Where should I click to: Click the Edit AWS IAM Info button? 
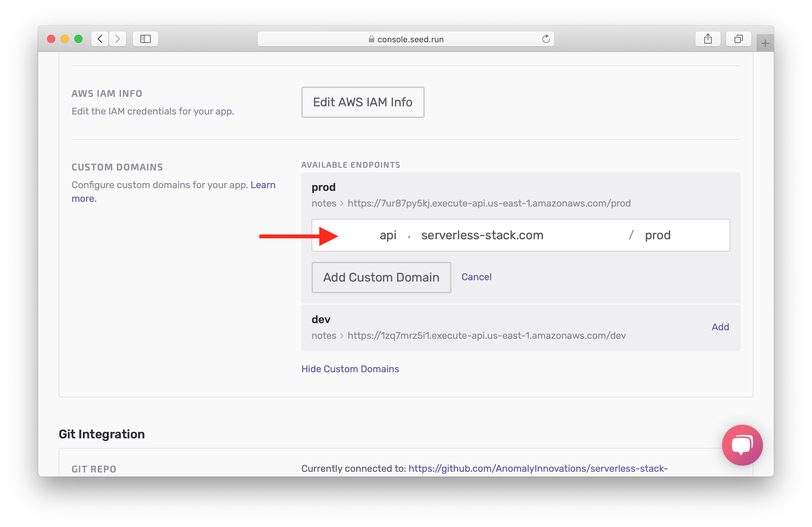click(362, 102)
